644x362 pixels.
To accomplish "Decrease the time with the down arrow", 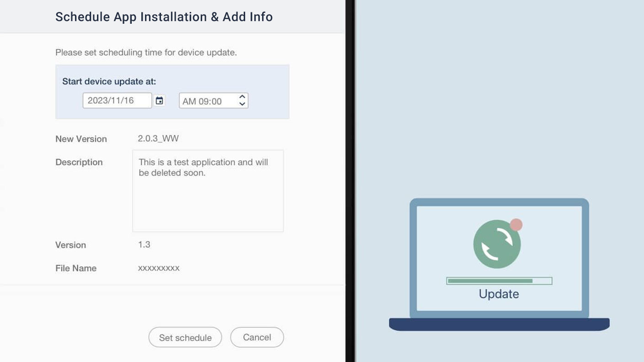I will tap(242, 104).
